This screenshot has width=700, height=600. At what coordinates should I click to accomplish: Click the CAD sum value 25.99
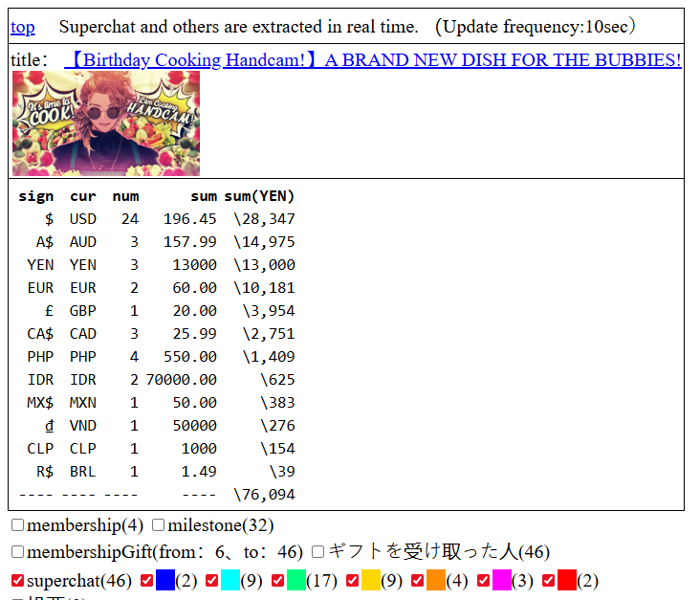pos(195,334)
